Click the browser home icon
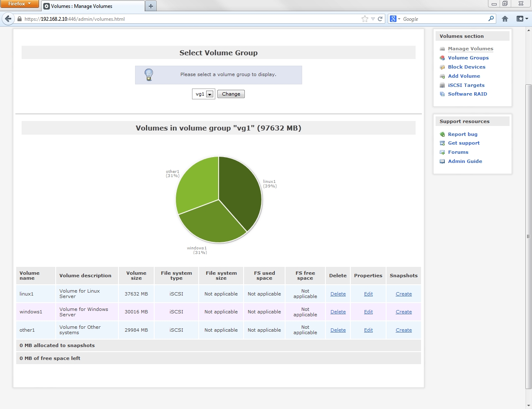532x409 pixels. pos(505,19)
